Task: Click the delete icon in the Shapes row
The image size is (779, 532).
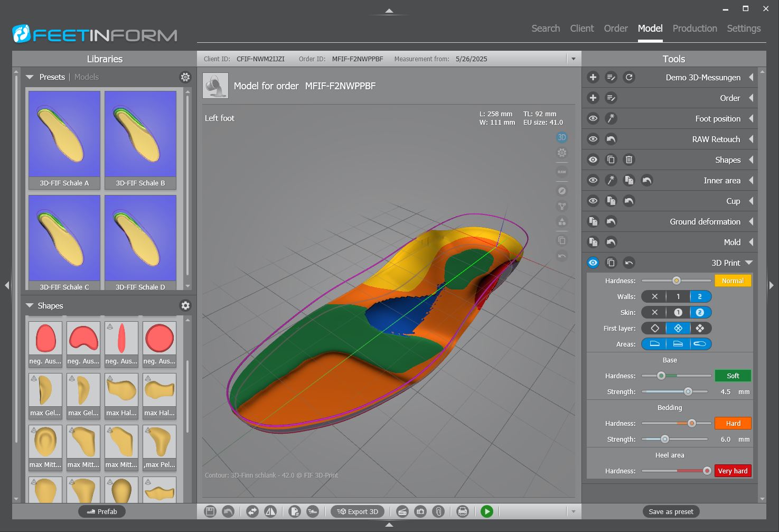Action: [x=629, y=160]
